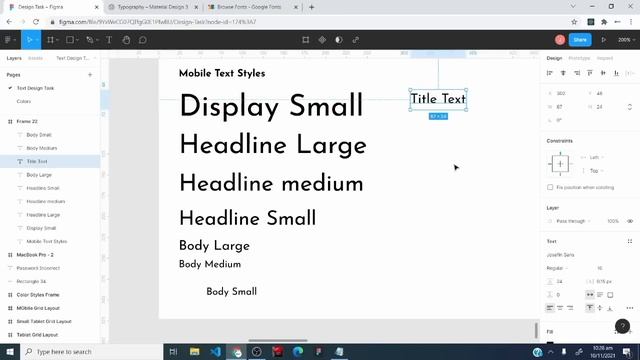The height and width of the screenshot is (360, 640).
Task: Set text Auto width resizing
Action: (x=590, y=294)
